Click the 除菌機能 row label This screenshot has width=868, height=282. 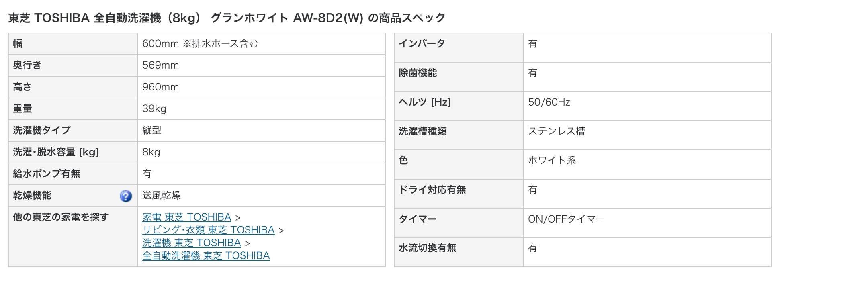(418, 73)
